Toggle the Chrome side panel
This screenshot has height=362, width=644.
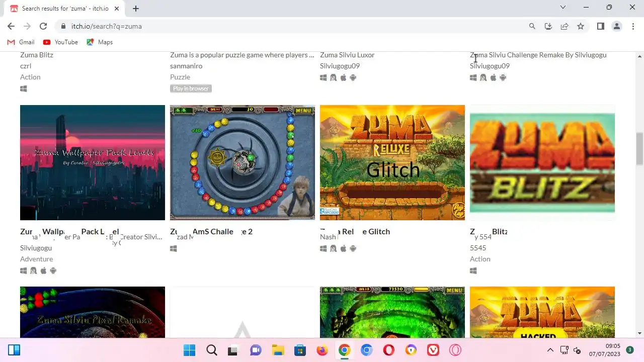pos(601,26)
